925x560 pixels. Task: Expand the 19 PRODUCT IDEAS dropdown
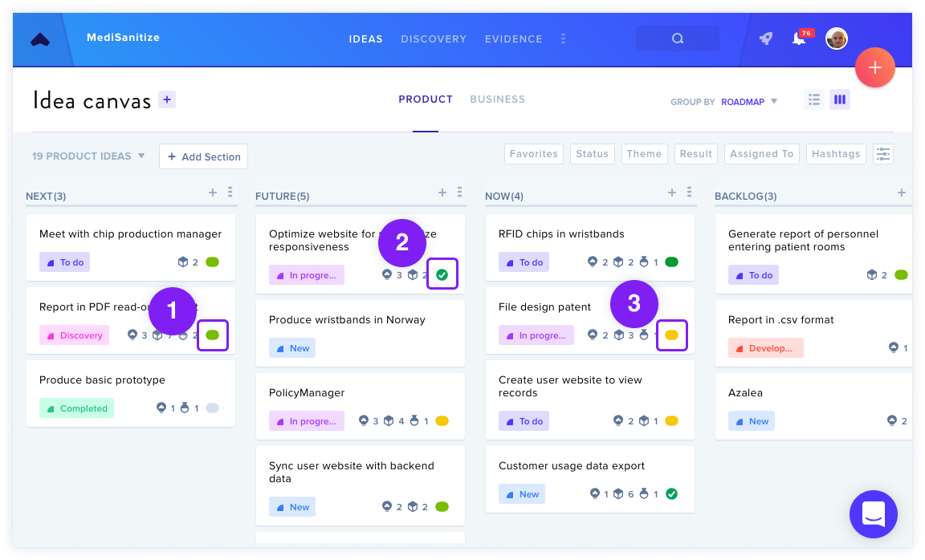coord(88,156)
